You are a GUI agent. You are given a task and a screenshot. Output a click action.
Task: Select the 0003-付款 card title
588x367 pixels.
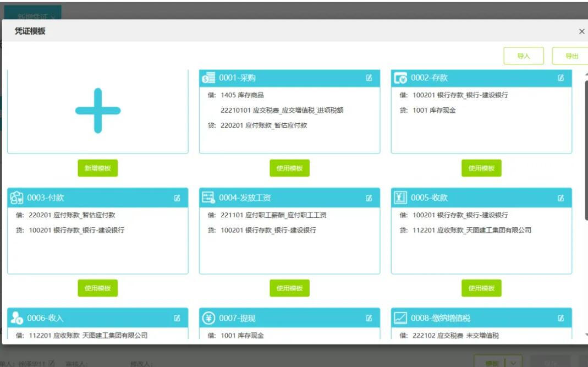point(45,198)
